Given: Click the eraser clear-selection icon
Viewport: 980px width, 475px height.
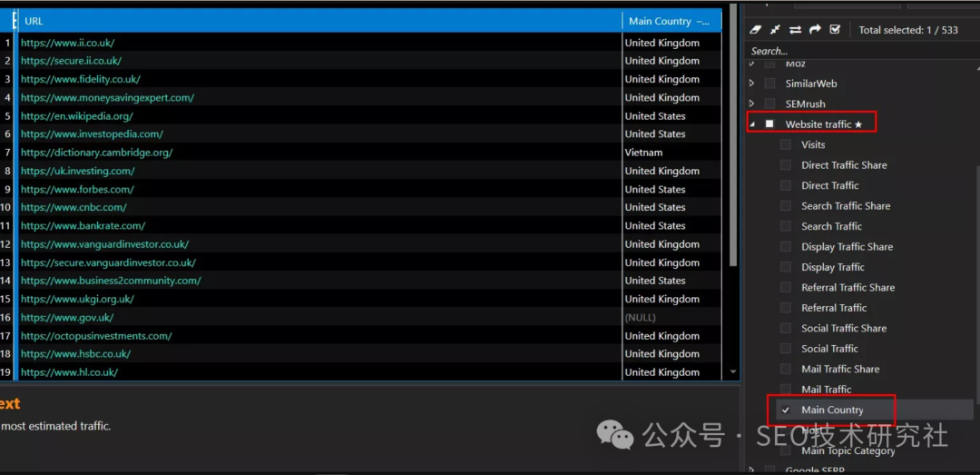Looking at the screenshot, I should click(x=755, y=29).
